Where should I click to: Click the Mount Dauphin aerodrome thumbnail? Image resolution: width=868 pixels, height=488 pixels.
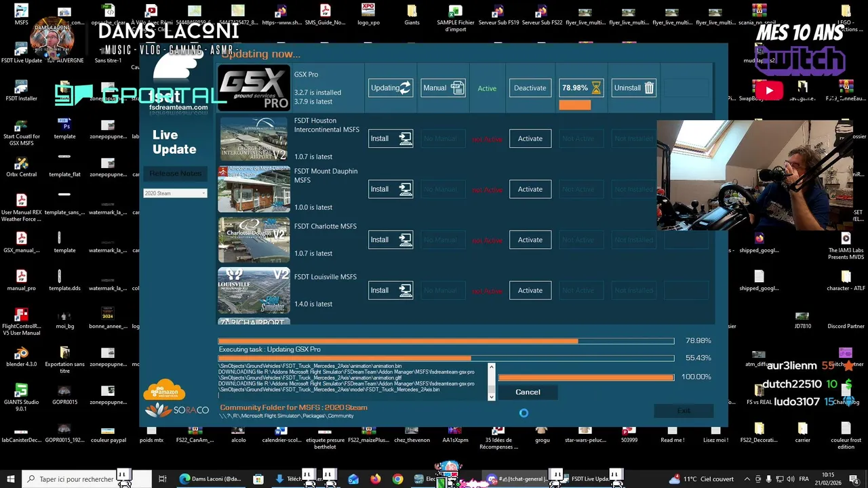(x=254, y=189)
